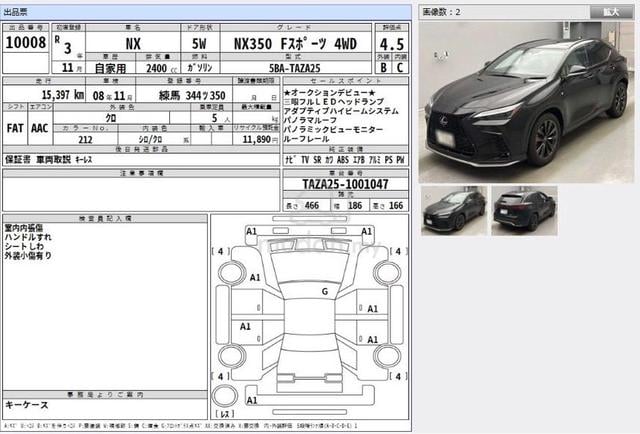
Task: Click the A1 mark on front-left bumper corner
Action: [251, 231]
